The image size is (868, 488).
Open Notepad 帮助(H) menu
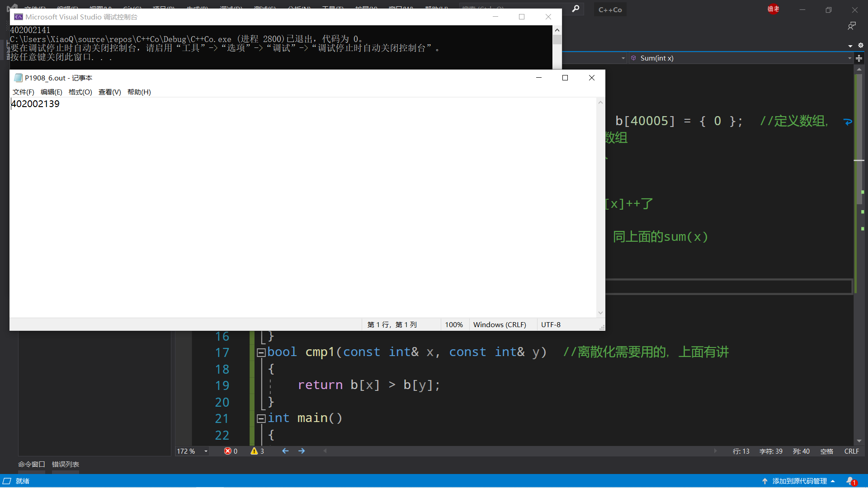tap(139, 92)
